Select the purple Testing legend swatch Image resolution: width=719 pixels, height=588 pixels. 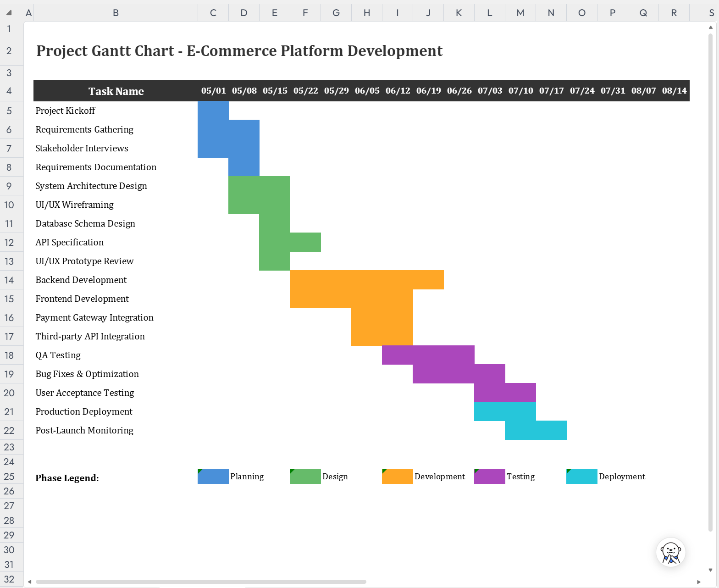coord(490,477)
